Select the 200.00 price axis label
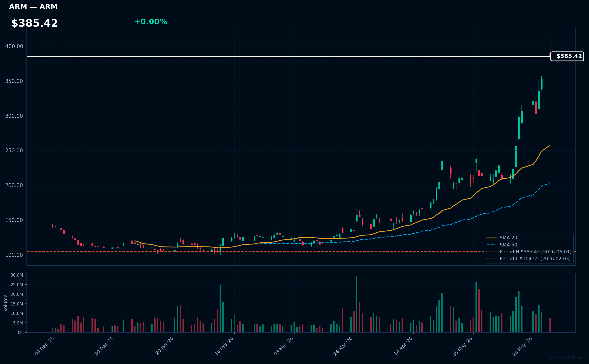The image size is (589, 364). [x=14, y=185]
